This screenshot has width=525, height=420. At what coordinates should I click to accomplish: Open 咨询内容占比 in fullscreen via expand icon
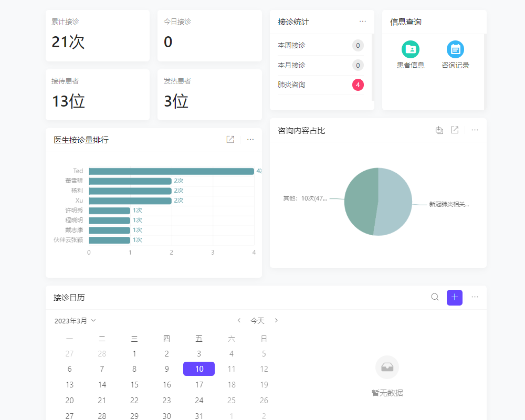[x=454, y=130]
